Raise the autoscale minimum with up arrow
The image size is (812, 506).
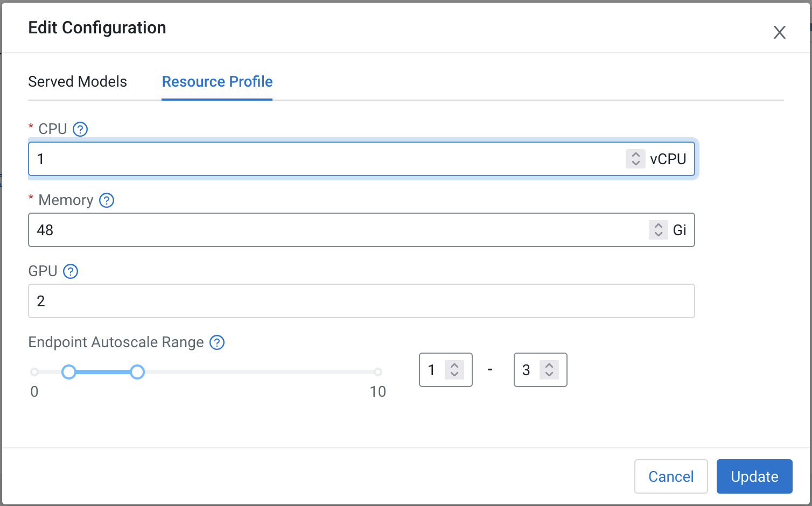pos(454,366)
